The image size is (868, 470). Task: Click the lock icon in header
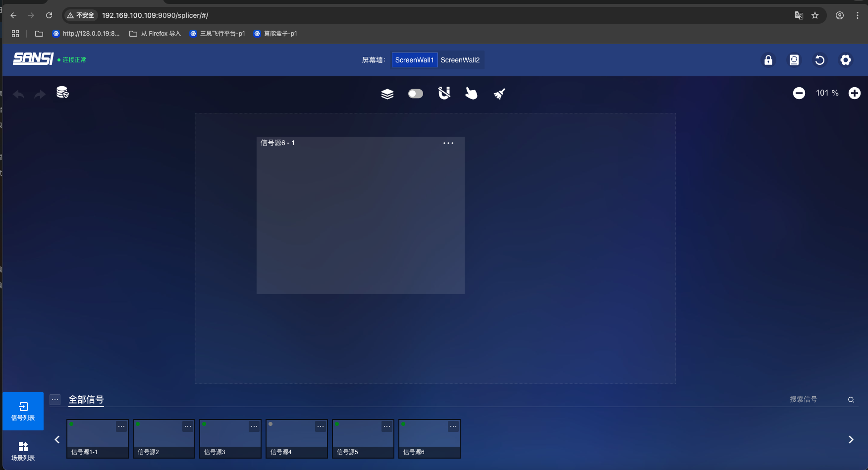click(x=768, y=60)
